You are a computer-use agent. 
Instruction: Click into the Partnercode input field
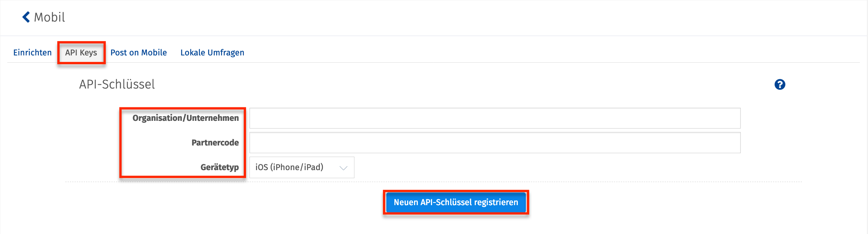(495, 143)
